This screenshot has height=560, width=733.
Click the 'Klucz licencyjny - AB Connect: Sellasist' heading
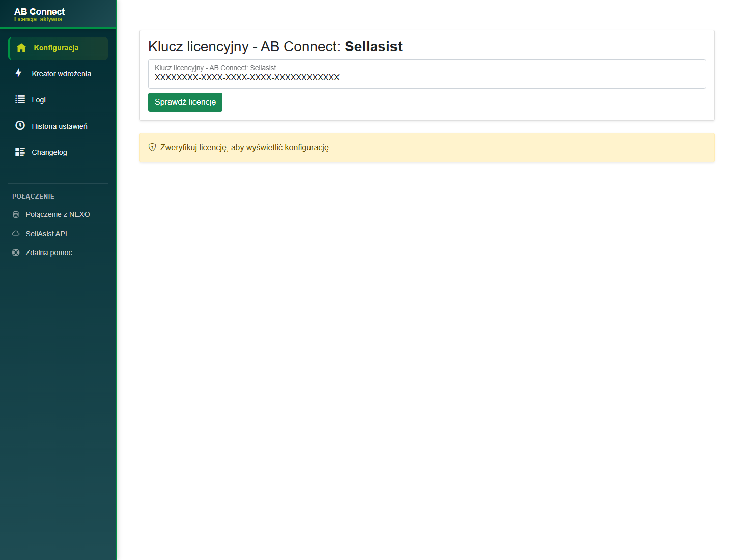[275, 46]
